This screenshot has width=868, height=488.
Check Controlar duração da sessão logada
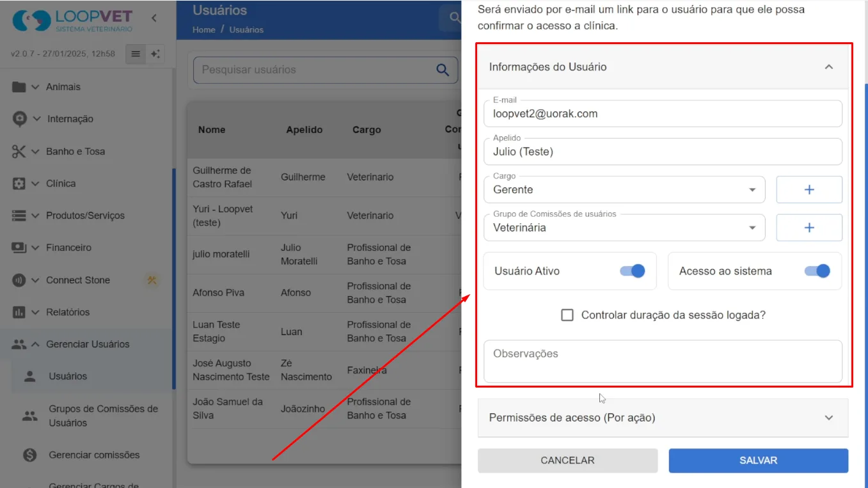point(567,315)
